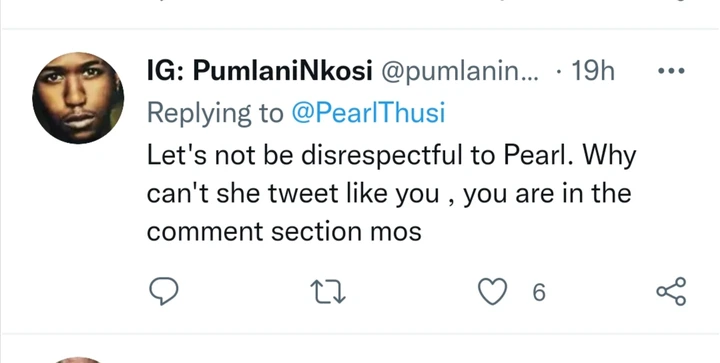Open the partially visible avatar of the next reply
This screenshot has height=363, width=720.
(77, 360)
